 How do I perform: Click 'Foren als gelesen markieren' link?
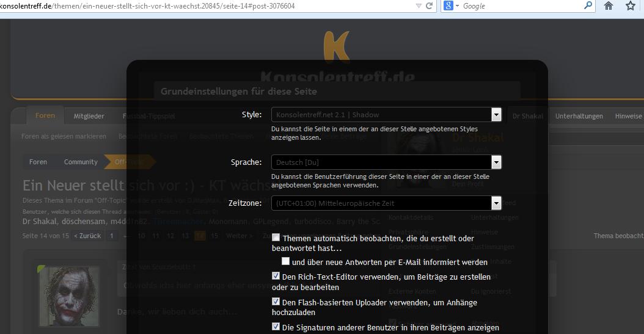pyautogui.click(x=64, y=136)
